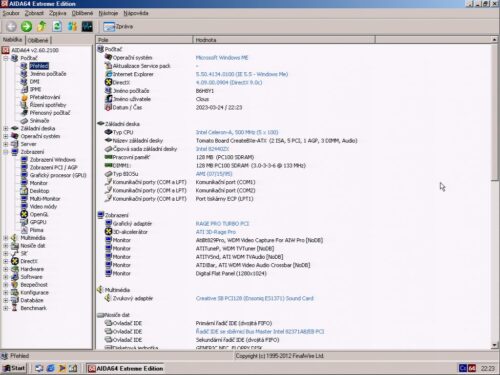Screen dimensions: 500x375
Task: Collapse the Zobrazení tree node
Action: click(6, 152)
